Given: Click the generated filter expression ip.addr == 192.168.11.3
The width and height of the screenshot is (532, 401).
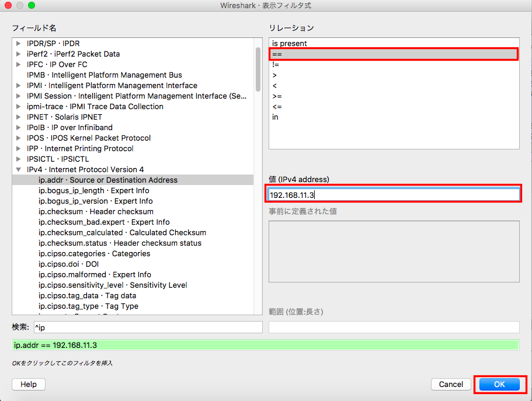Looking at the screenshot, I should point(265,346).
